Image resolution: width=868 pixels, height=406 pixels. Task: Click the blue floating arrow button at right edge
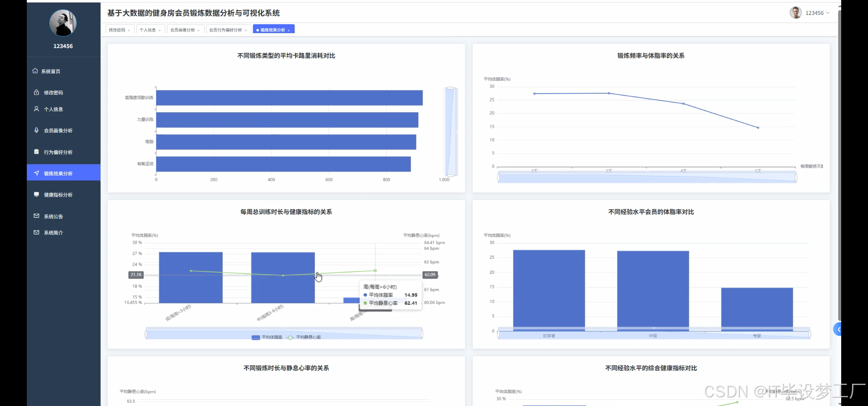pos(837,329)
